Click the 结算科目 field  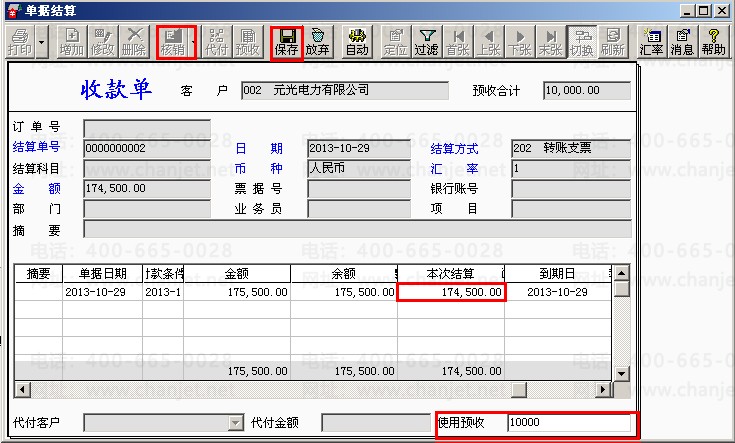147,168
